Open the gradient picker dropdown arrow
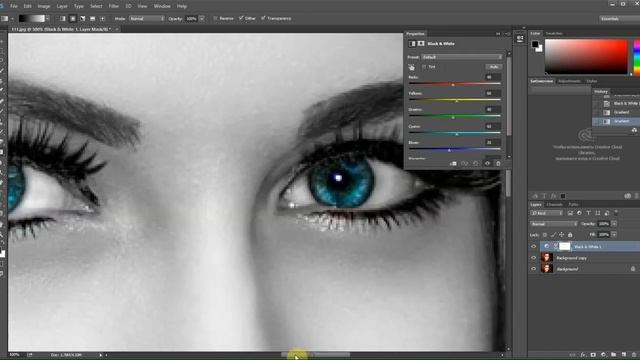 [48, 18]
